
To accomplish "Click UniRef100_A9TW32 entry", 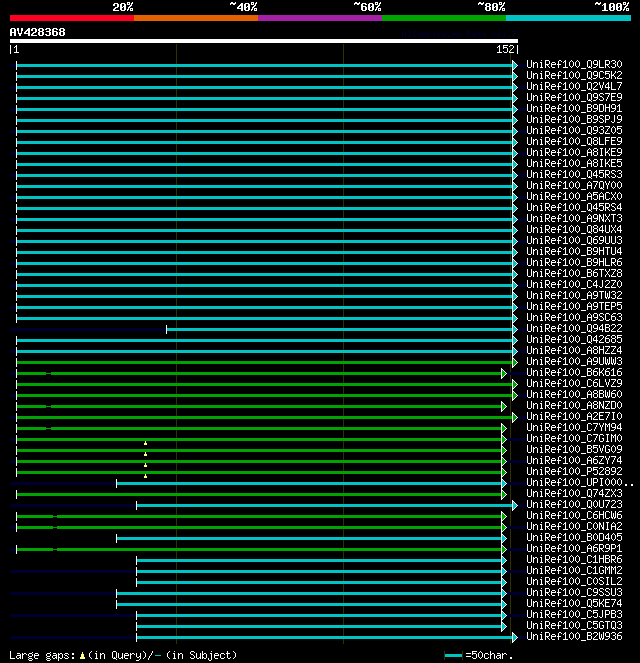I will [574, 296].
